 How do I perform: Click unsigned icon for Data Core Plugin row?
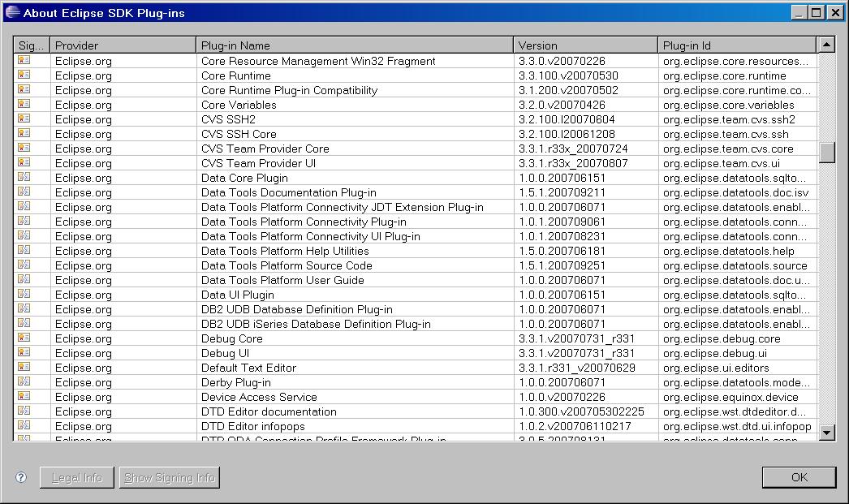point(24,177)
